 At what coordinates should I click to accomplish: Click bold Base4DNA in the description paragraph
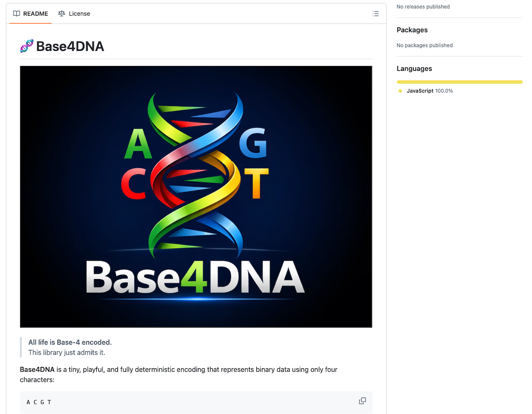coord(37,370)
